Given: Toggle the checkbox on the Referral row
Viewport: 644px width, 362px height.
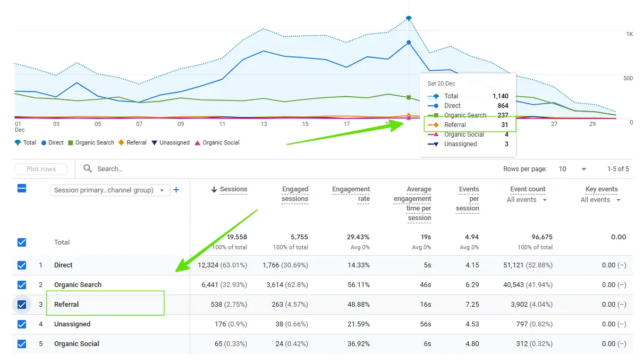Looking at the screenshot, I should click(x=21, y=304).
